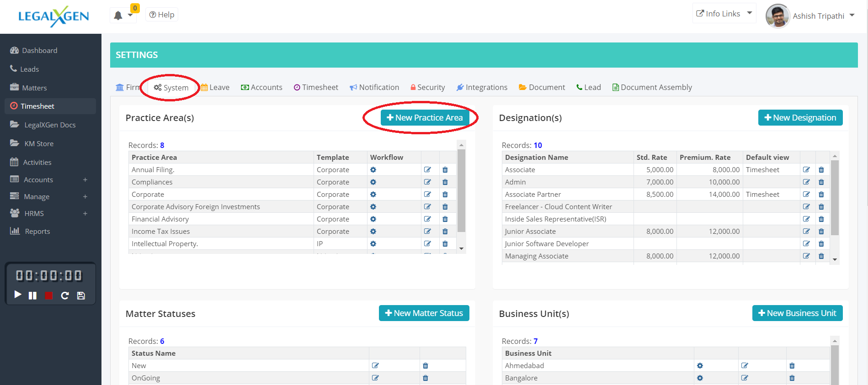Edit the Junior Associate designation
868x385 pixels.
(x=806, y=232)
